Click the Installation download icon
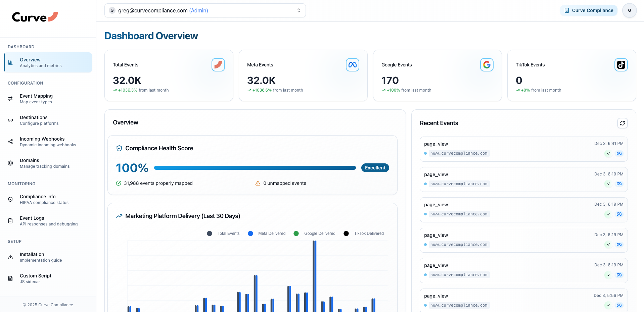Image resolution: width=644 pixels, height=312 pixels. click(10, 257)
